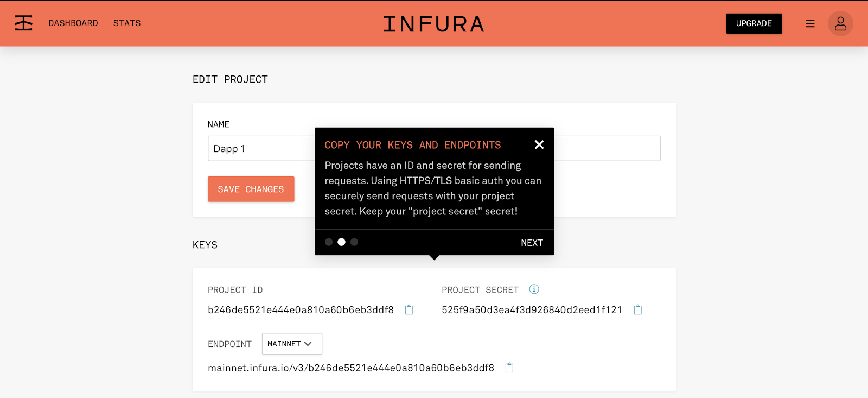Image resolution: width=868 pixels, height=398 pixels.
Task: Save changes to the project
Action: click(251, 189)
